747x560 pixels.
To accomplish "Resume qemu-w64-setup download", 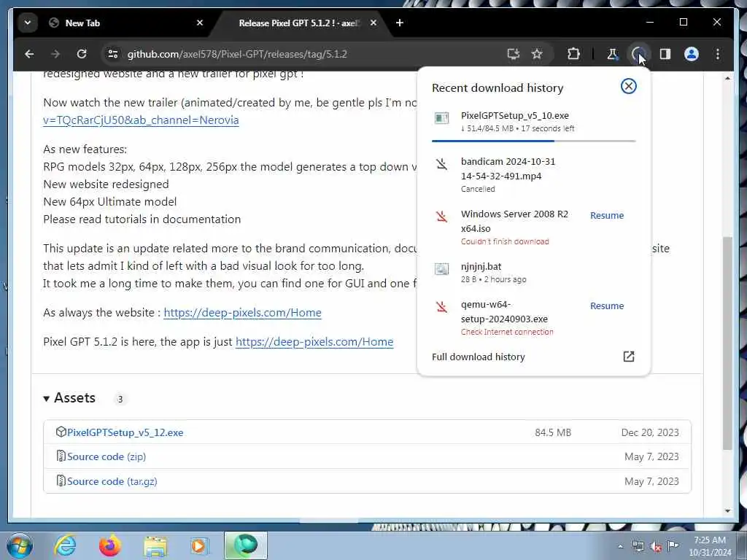I will point(606,306).
